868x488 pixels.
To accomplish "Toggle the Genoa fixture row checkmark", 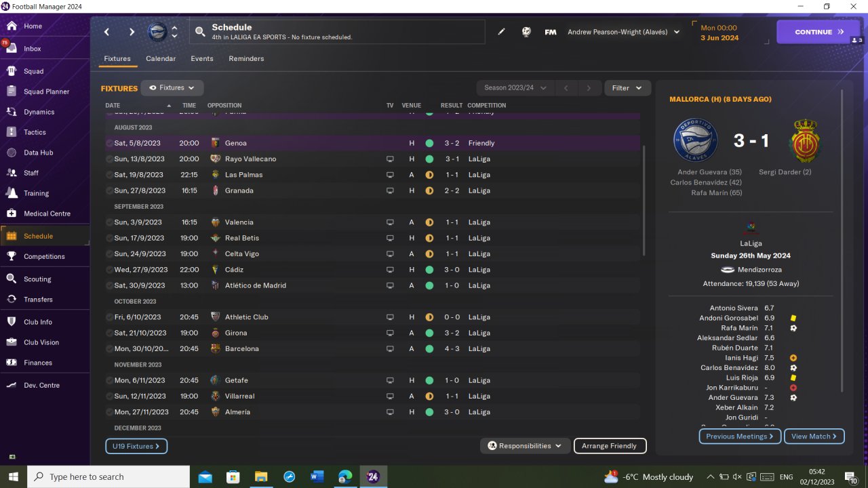I will (x=110, y=143).
